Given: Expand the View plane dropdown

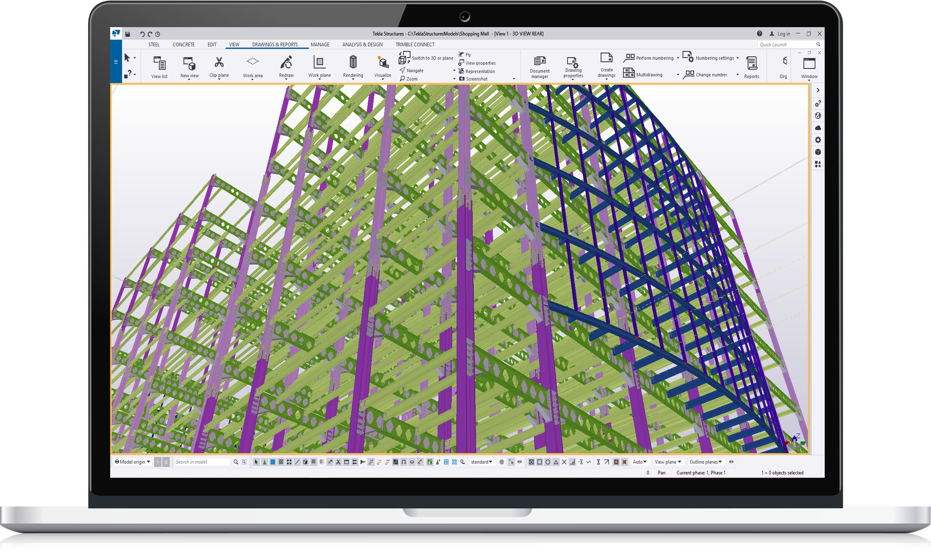Looking at the screenshot, I should pos(668,462).
